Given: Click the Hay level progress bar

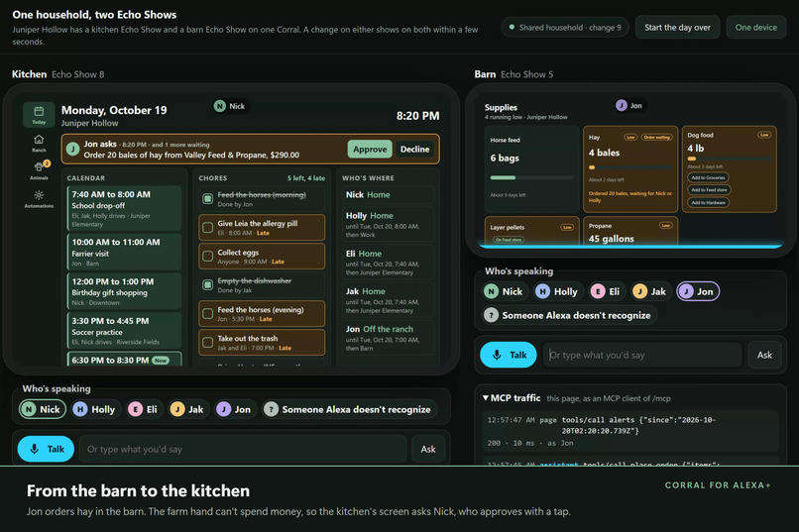Looking at the screenshot, I should pyautogui.click(x=629, y=167).
